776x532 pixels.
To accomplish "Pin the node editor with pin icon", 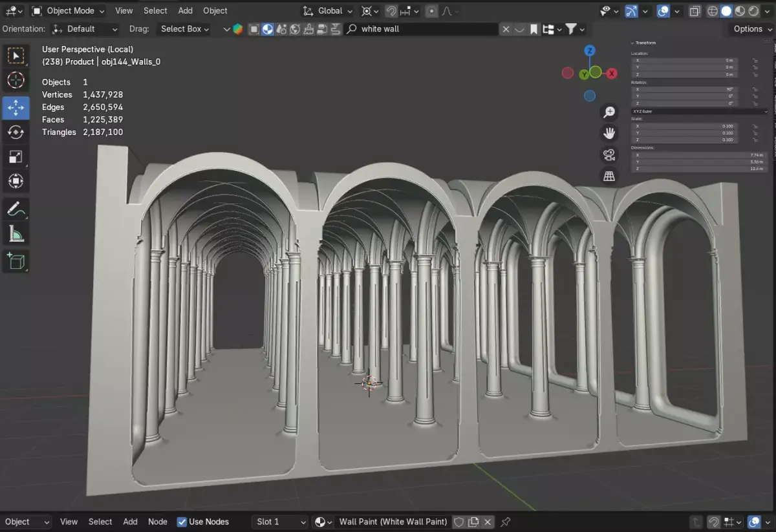I will pyautogui.click(x=506, y=522).
